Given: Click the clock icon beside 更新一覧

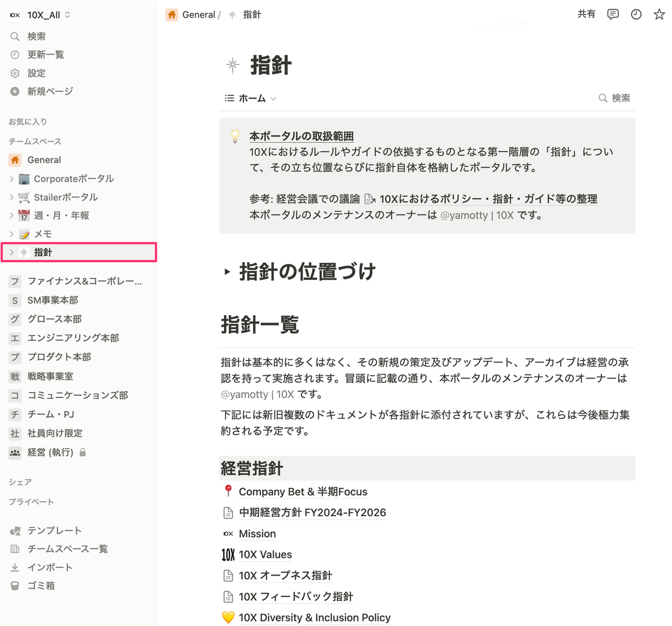Looking at the screenshot, I should 15,54.
